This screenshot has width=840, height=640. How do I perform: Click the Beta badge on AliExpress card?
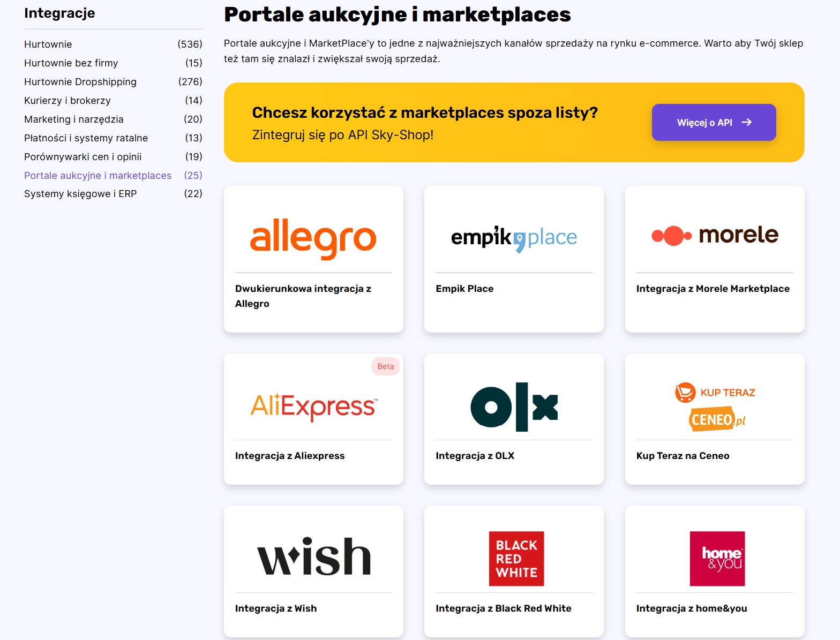tap(385, 366)
